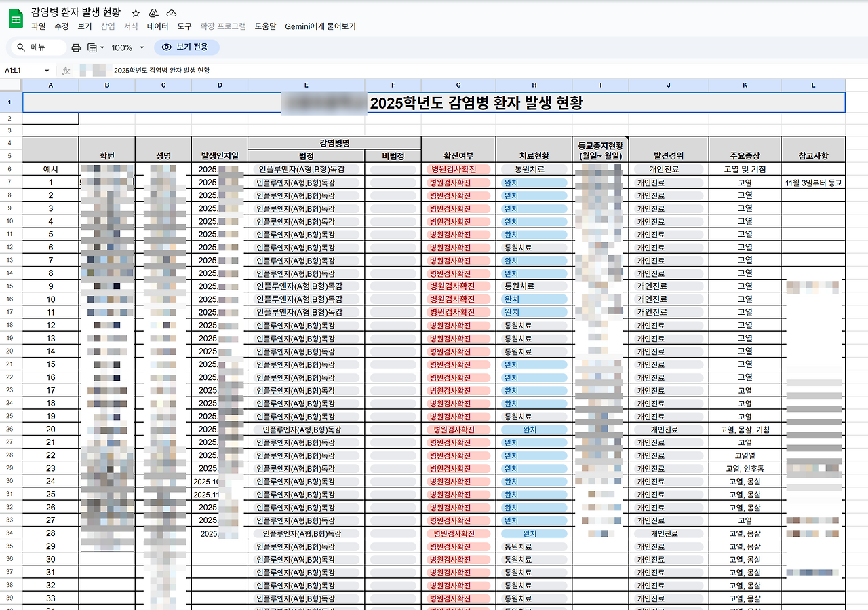Viewport: 868px width, 610px height.
Task: Click the add-to-Drive shortcut icon
Action: (x=153, y=13)
